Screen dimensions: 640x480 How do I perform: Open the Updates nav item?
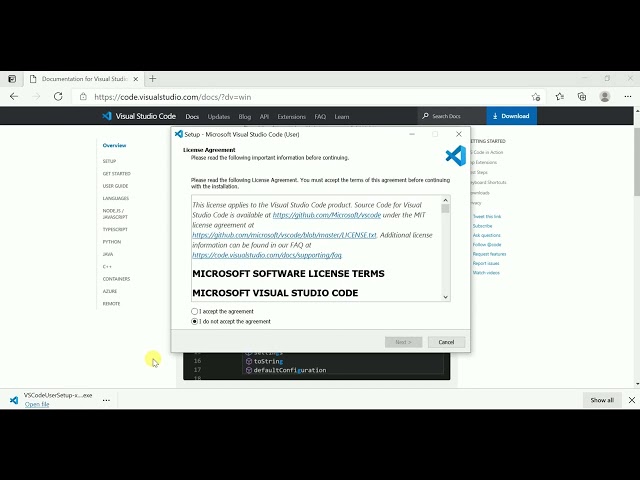coord(219,117)
